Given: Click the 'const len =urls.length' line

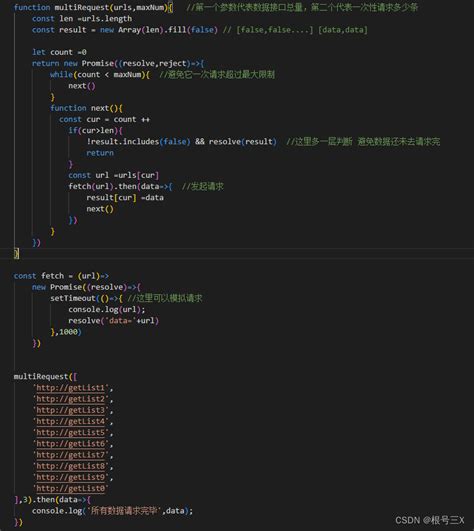Looking at the screenshot, I should pyautogui.click(x=82, y=19).
